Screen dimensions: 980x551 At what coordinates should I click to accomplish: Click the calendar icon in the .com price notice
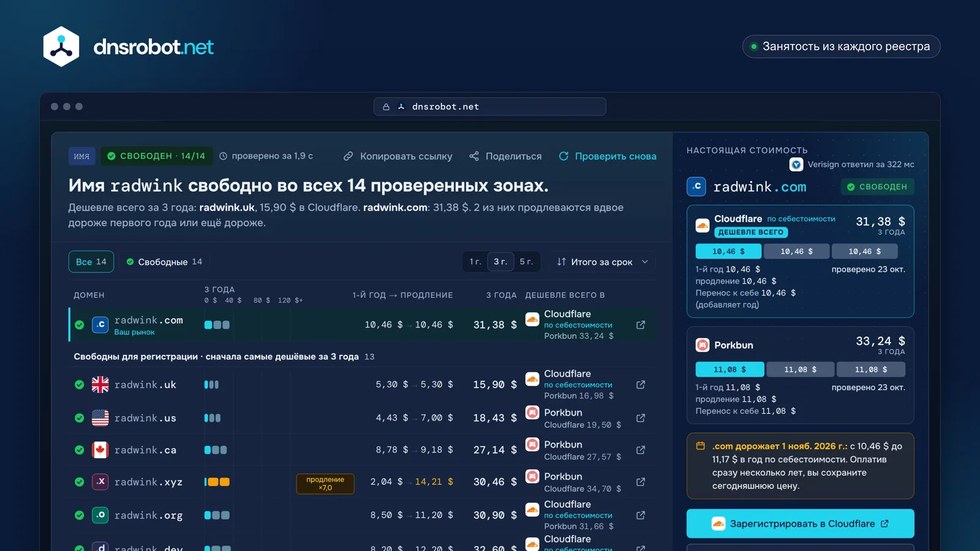(x=700, y=446)
